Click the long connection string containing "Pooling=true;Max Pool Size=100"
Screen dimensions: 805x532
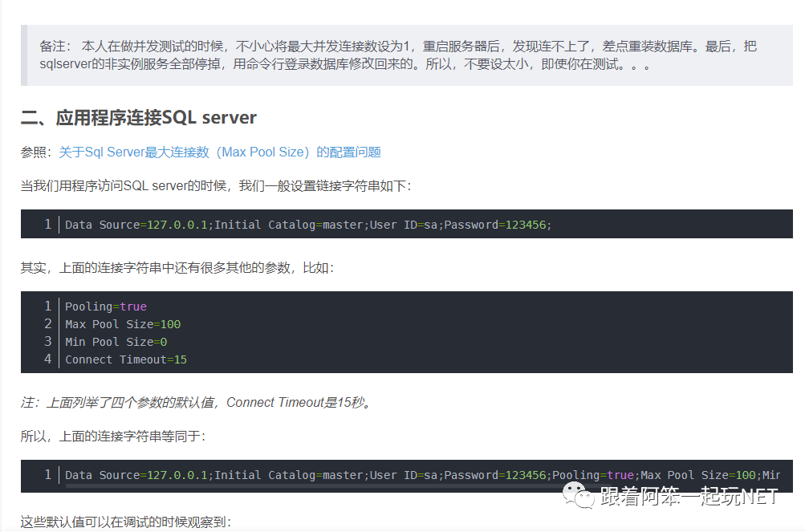click(x=422, y=475)
